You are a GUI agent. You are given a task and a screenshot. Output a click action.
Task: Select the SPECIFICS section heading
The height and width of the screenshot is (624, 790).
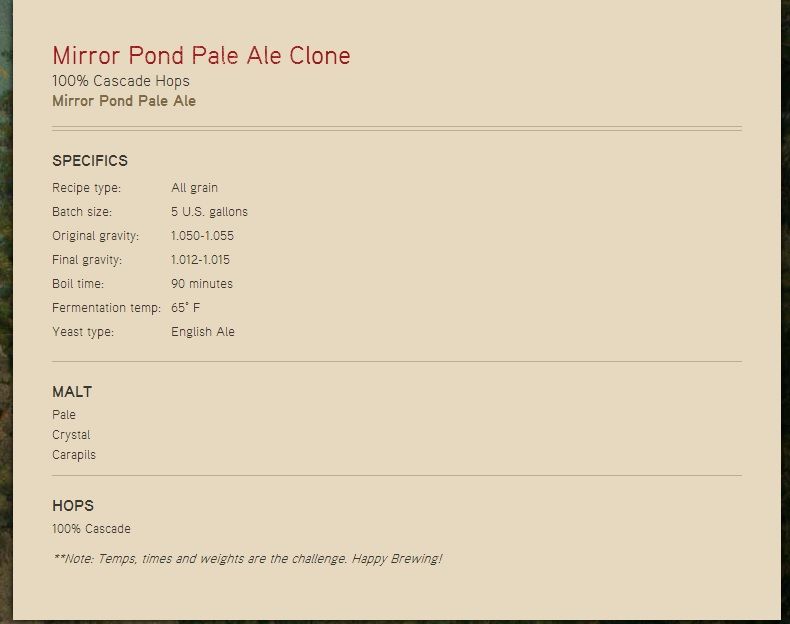(90, 161)
